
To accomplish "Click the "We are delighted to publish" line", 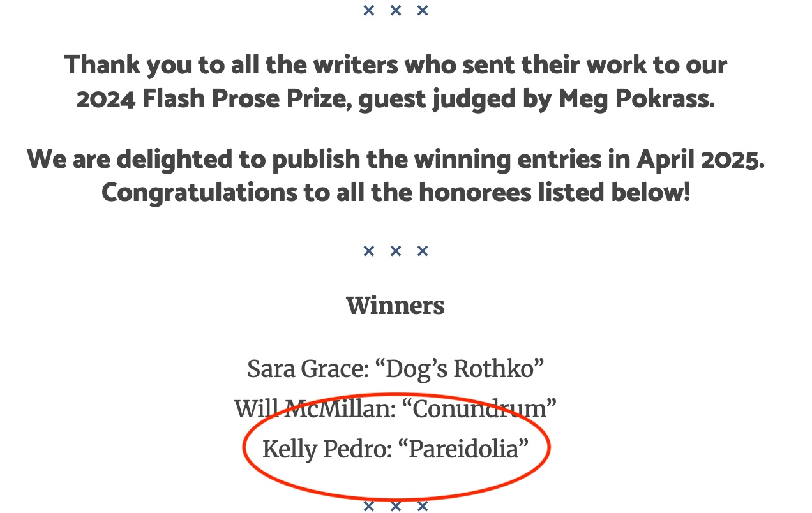I will [x=395, y=160].
